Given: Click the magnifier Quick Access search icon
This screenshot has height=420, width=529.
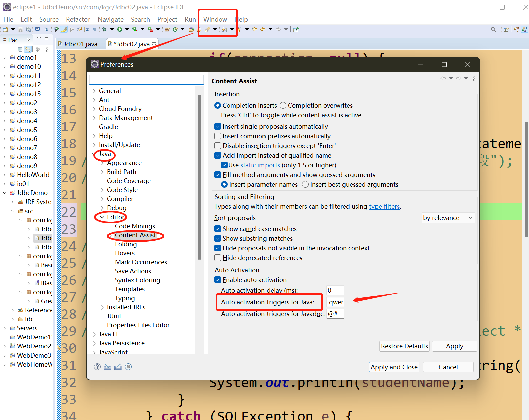Looking at the screenshot, I should pos(493,29).
